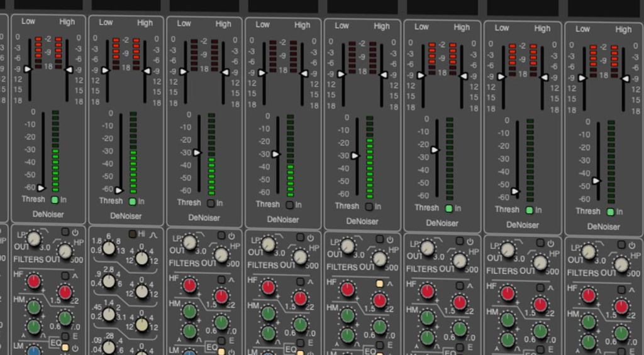Toggle the E button on first strip EQ
This screenshot has height=355, width=644.
point(65,337)
